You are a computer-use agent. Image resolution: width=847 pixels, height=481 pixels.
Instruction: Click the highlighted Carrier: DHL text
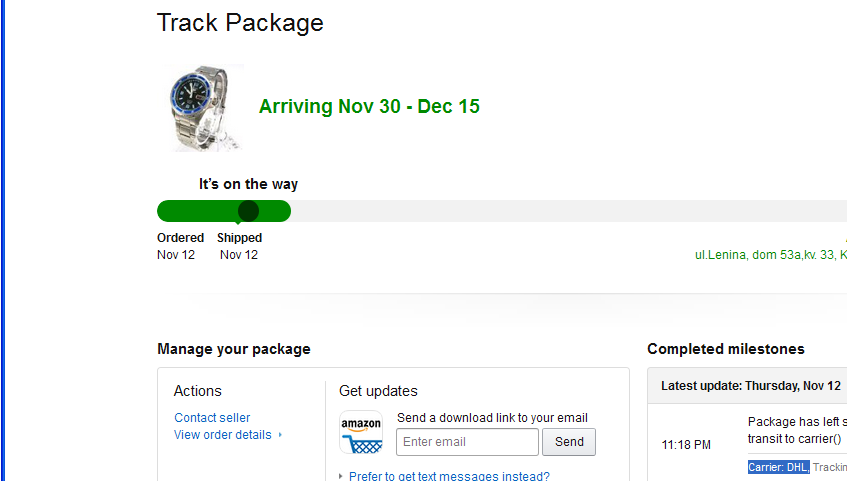(778, 467)
